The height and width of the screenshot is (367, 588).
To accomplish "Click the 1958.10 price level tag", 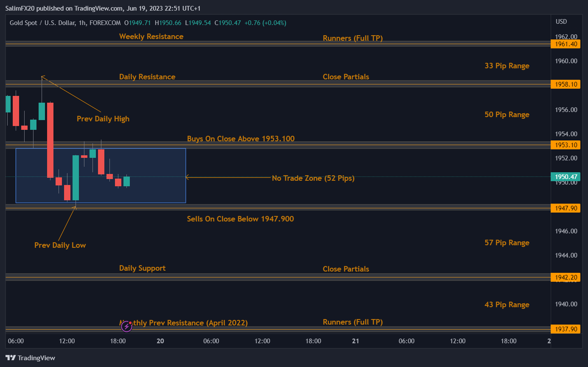I will click(565, 84).
